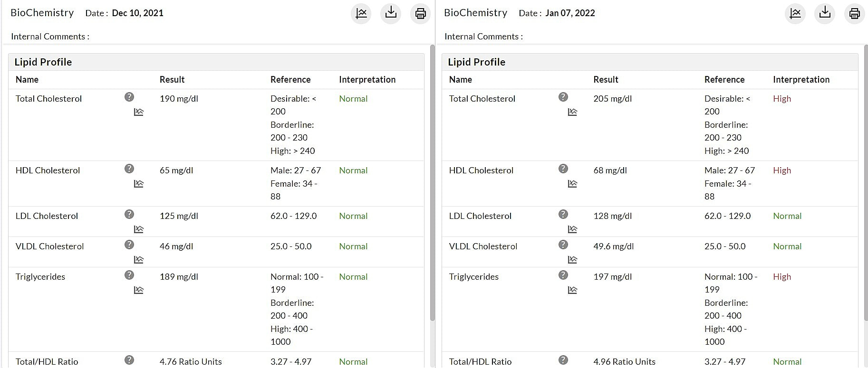Download the Jan 07, 2022 BioChemistry report
Viewport: 868px width, 368px height.
[x=825, y=14]
